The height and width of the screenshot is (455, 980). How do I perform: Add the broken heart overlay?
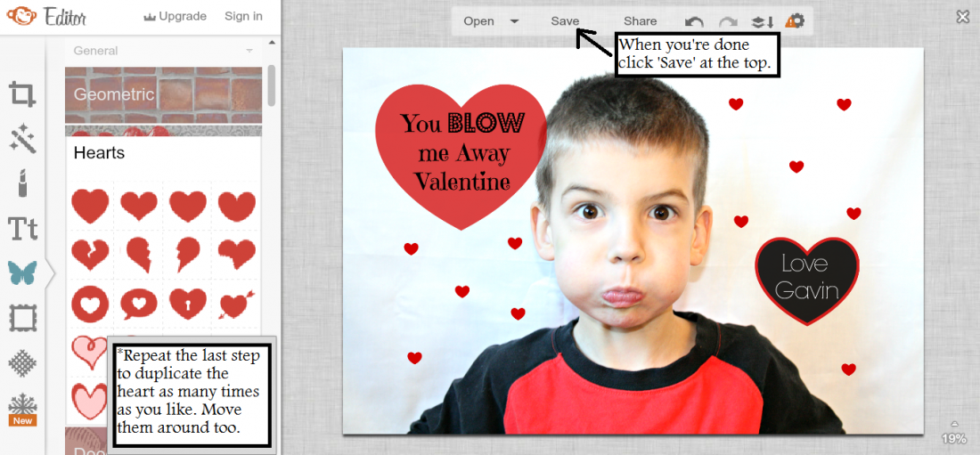point(90,254)
